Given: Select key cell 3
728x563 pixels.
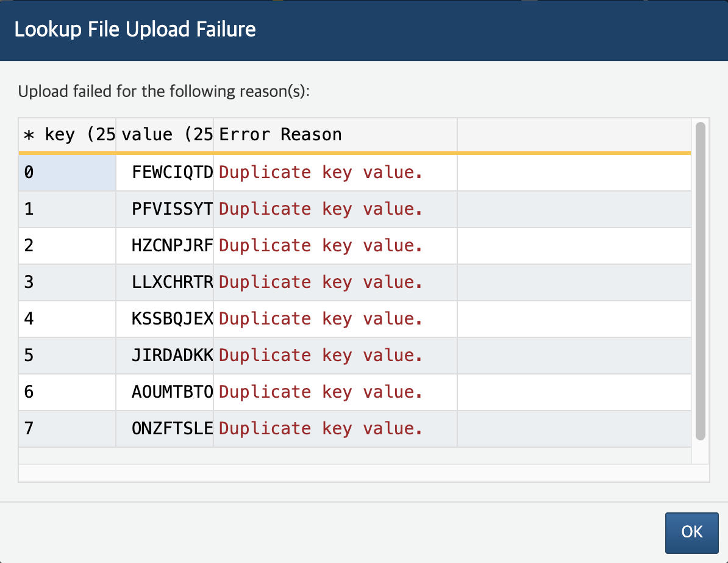Looking at the screenshot, I should pos(67,282).
